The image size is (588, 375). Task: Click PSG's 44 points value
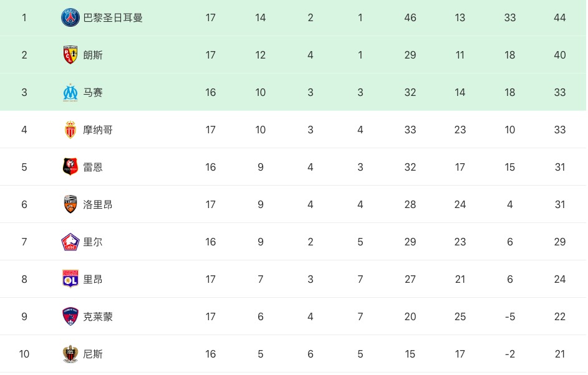[x=559, y=17]
